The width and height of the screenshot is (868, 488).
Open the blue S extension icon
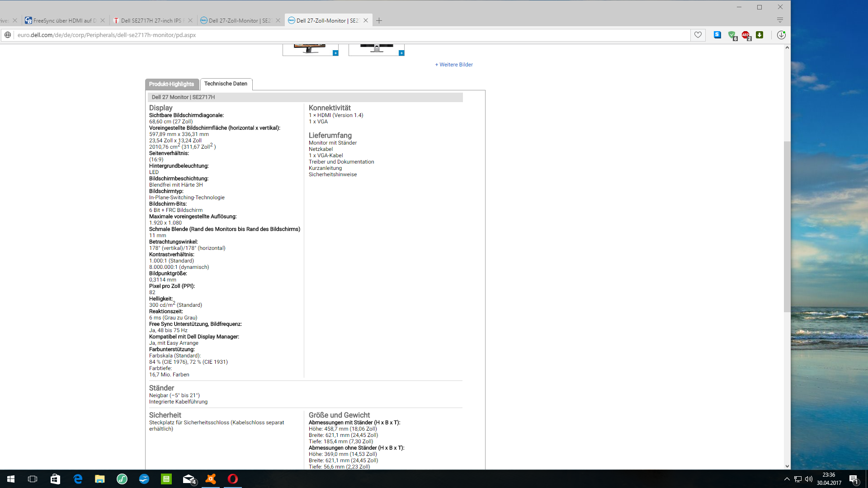point(717,35)
